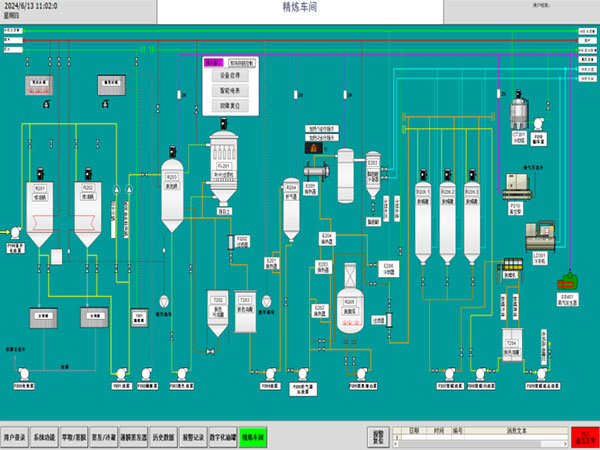Open the 用户登录 tab
600x450 pixels.
click(16, 437)
